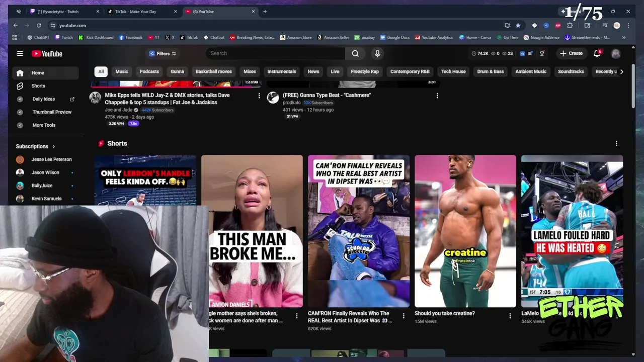Open the Joe and Jada channel avatar
The width and height of the screenshot is (644, 362).
click(x=95, y=98)
